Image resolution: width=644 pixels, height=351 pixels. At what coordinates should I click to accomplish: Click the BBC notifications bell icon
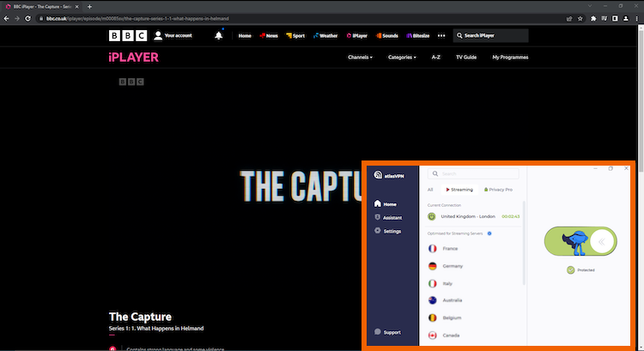(219, 35)
